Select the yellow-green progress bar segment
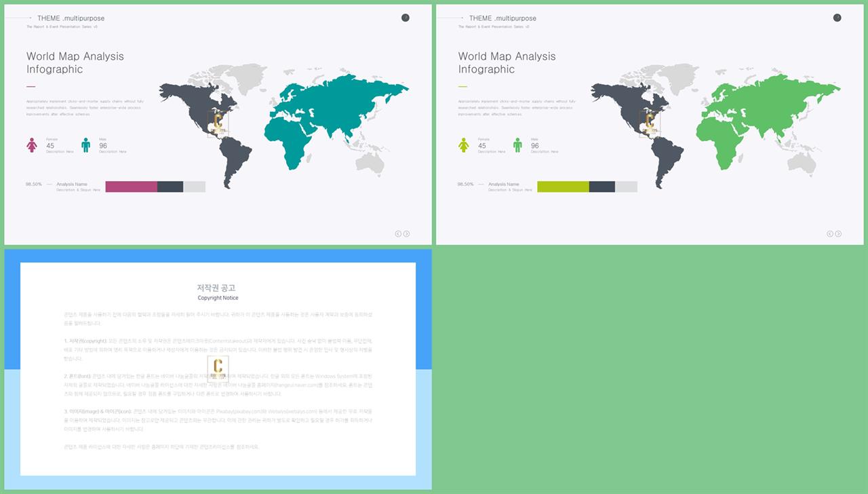 [564, 187]
